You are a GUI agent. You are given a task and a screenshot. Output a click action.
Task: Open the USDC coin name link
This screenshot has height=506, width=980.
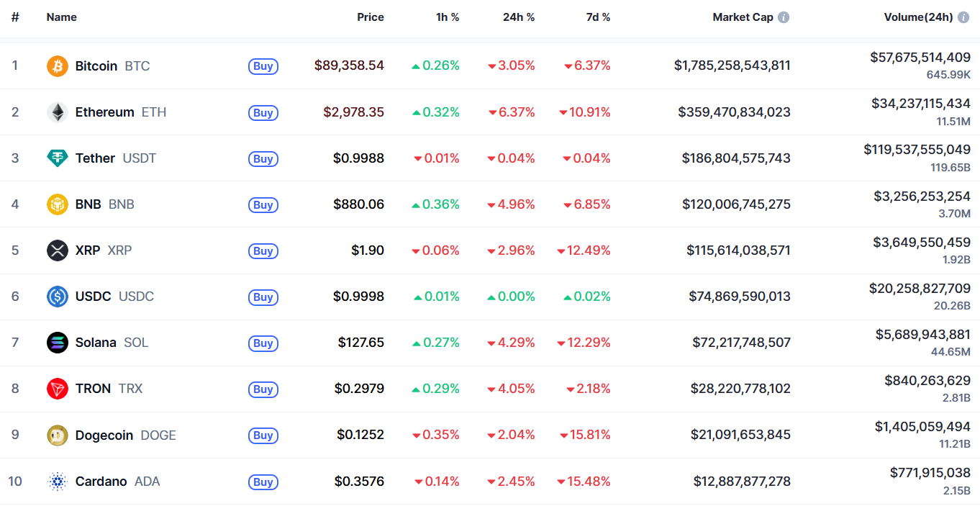tap(94, 297)
